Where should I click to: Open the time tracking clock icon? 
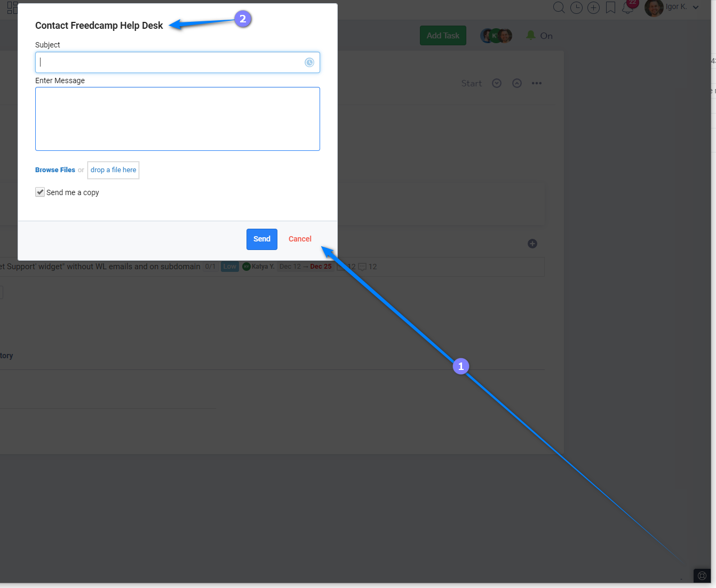(x=576, y=7)
